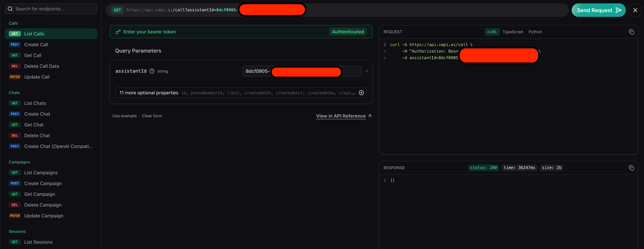
Task: Click the empty array response line
Action: [x=392, y=181]
